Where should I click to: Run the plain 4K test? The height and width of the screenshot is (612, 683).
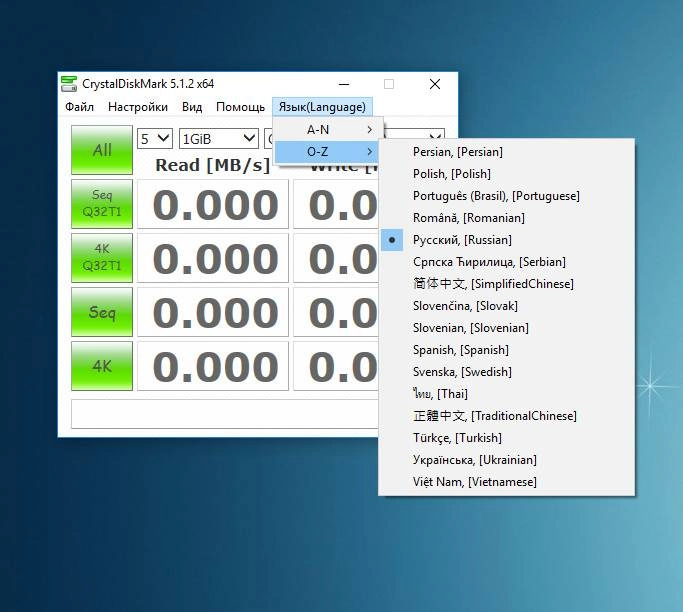pyautogui.click(x=102, y=366)
